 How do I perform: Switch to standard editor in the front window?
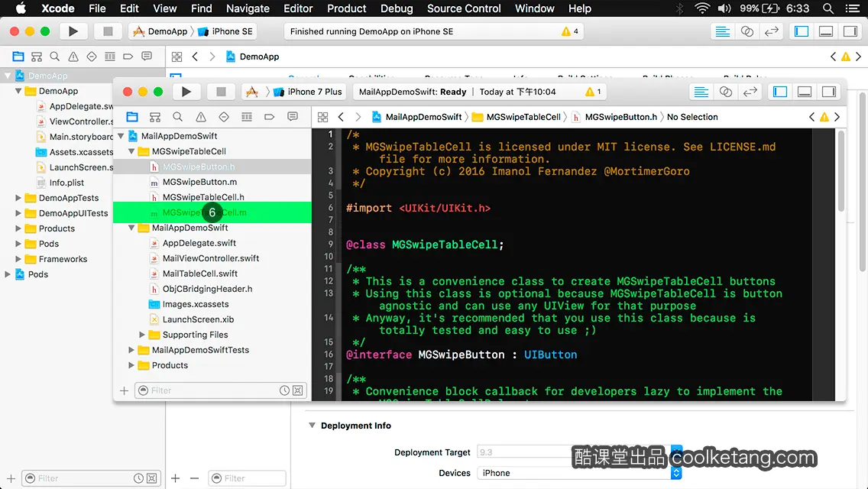(x=701, y=92)
